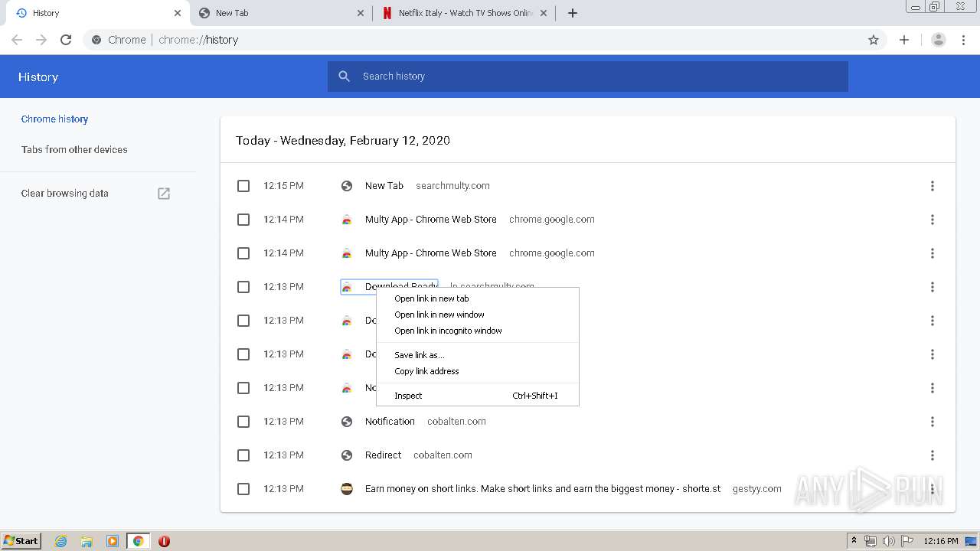Open file explorer folder in taskbar

click(87, 541)
